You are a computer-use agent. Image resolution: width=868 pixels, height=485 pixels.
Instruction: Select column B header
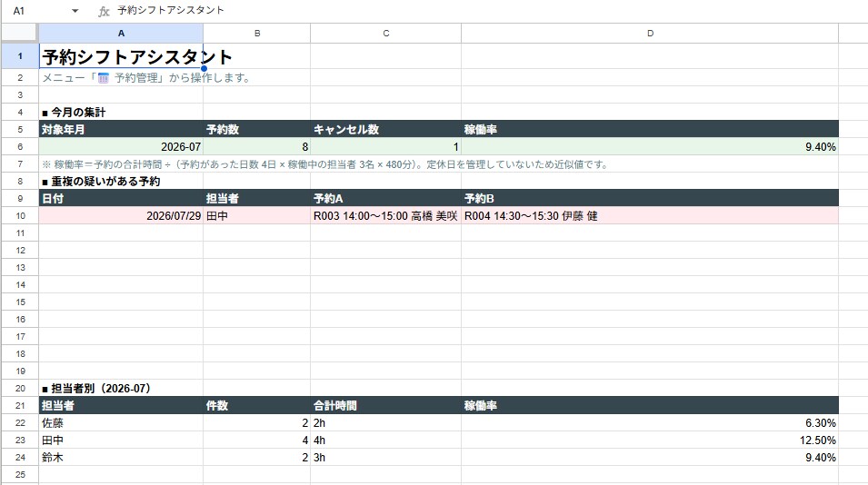click(257, 34)
